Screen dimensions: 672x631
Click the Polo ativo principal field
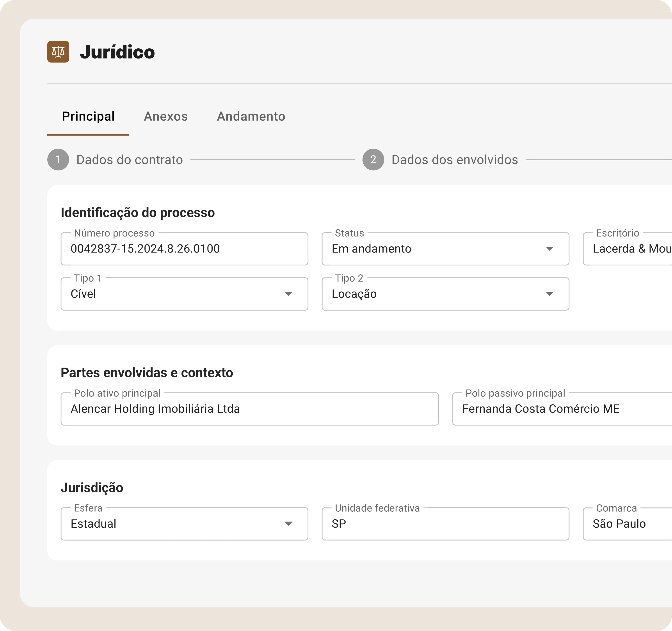[x=250, y=409]
